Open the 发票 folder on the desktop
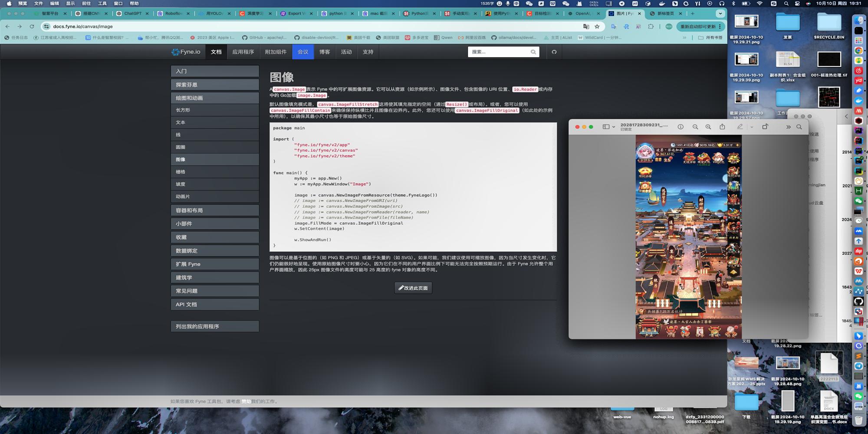The image size is (868, 434). click(788, 26)
